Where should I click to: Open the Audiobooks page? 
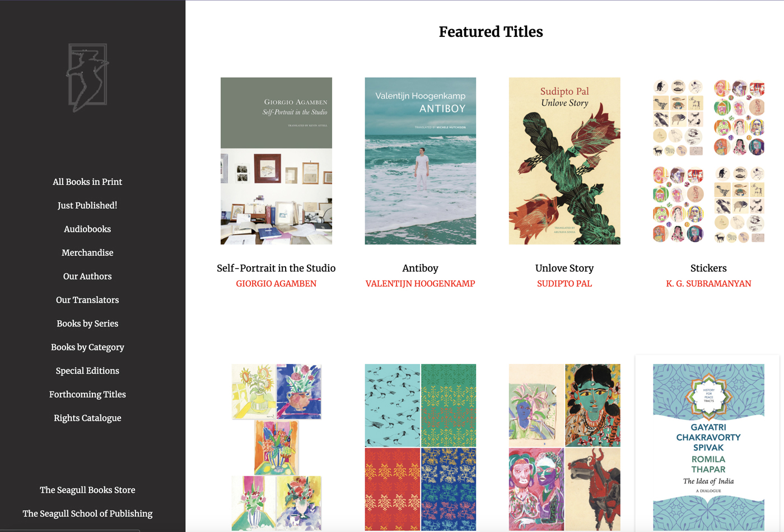click(87, 229)
